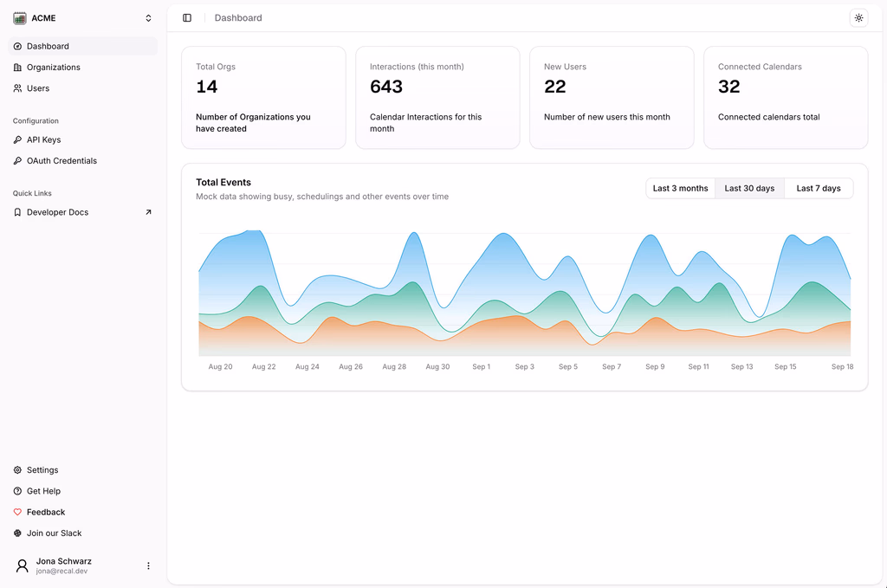This screenshot has width=887, height=588.
Task: Click the OAuth Credentials key icon
Action: point(17,160)
